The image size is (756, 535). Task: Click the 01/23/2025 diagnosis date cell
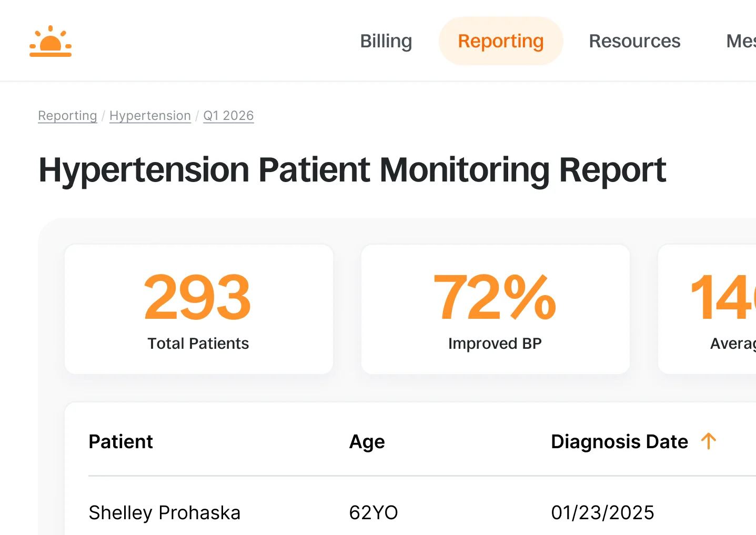pos(602,512)
